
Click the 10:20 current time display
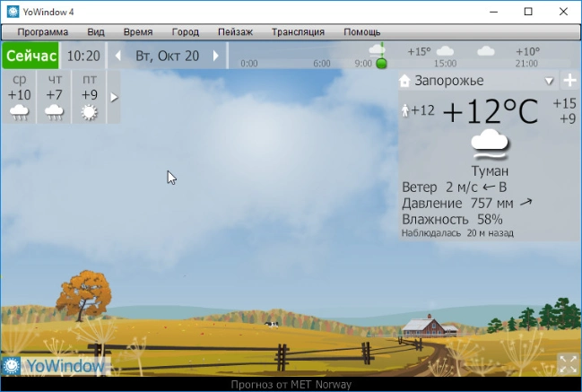[83, 56]
